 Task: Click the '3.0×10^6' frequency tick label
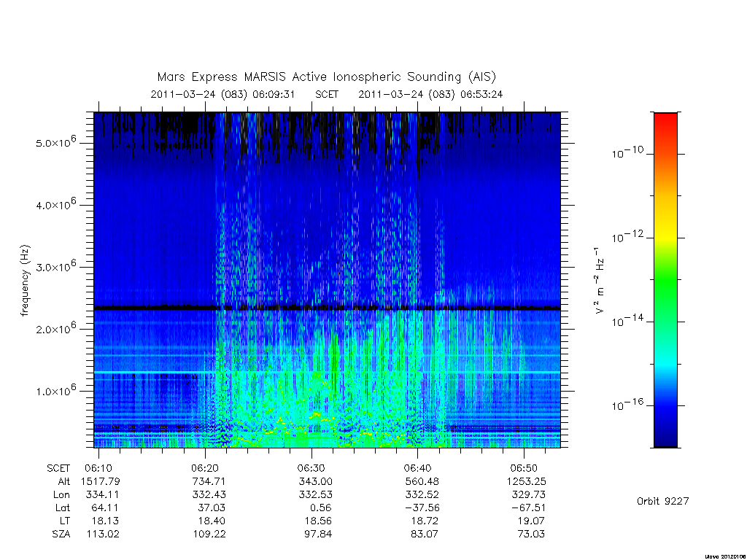coord(55,266)
